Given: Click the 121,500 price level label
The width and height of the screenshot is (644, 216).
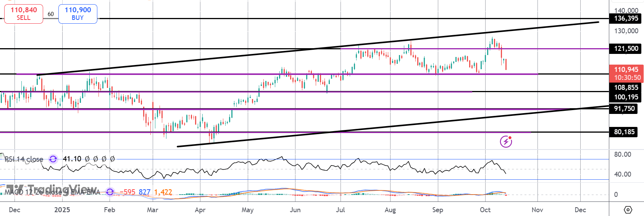Looking at the screenshot, I should (x=626, y=49).
